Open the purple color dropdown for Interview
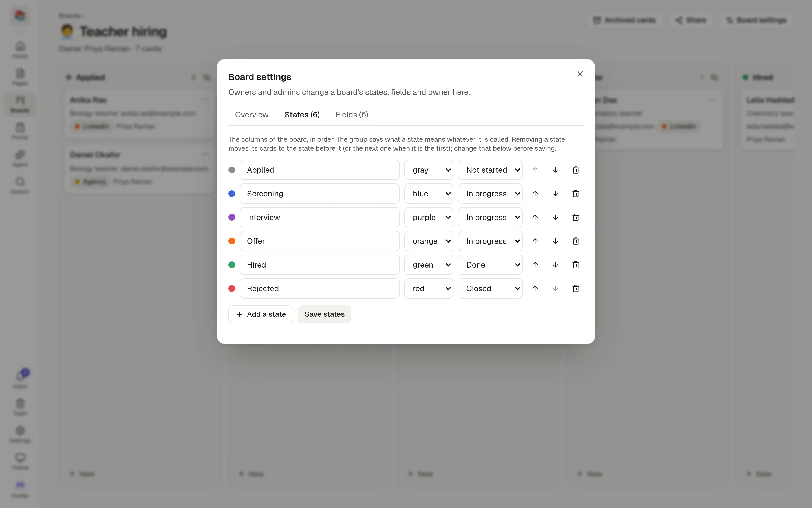The width and height of the screenshot is (812, 508). tap(429, 217)
